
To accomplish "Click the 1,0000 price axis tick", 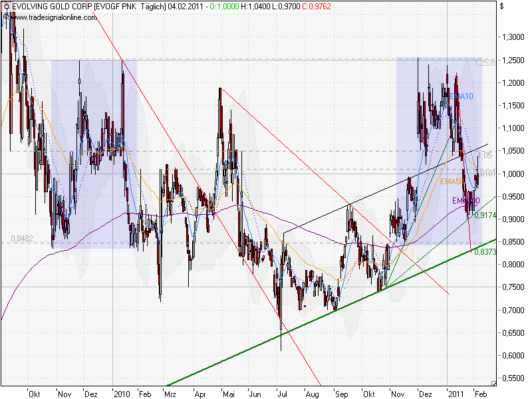I will click(513, 174).
